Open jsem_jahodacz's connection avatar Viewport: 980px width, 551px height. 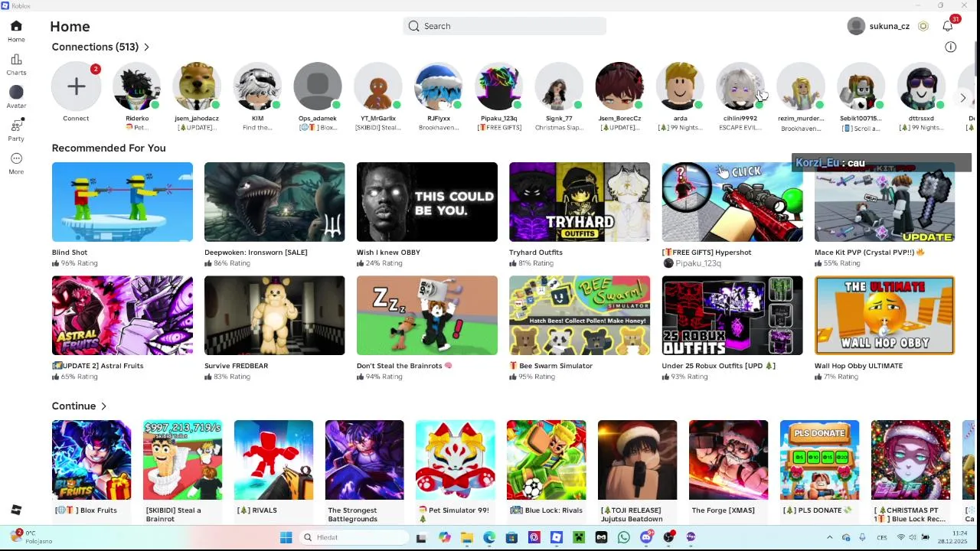[197, 86]
